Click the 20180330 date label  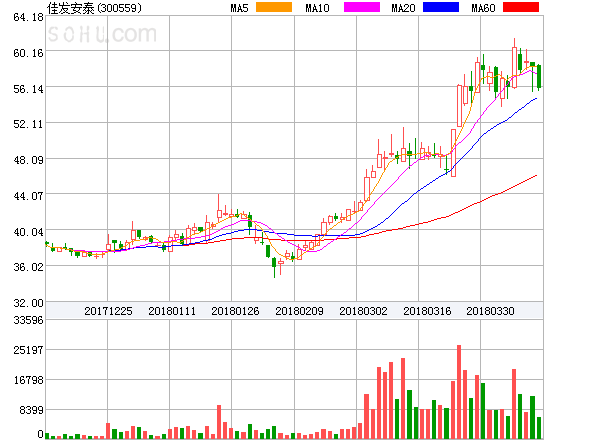pos(490,311)
